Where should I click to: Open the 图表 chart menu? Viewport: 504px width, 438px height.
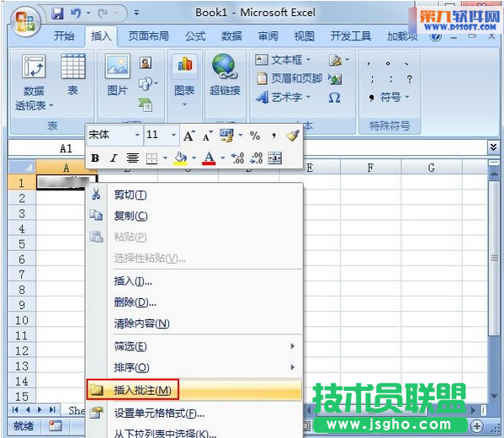[184, 82]
